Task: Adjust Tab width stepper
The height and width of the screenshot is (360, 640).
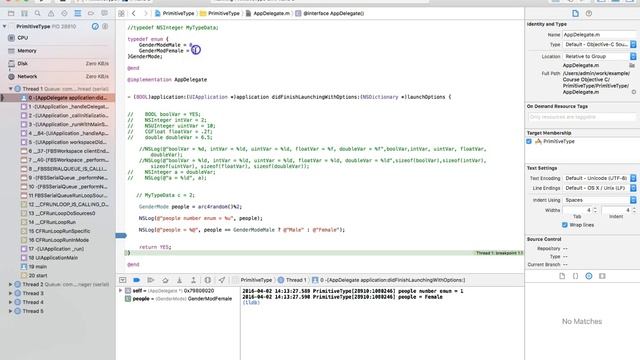Action: pos(595,210)
